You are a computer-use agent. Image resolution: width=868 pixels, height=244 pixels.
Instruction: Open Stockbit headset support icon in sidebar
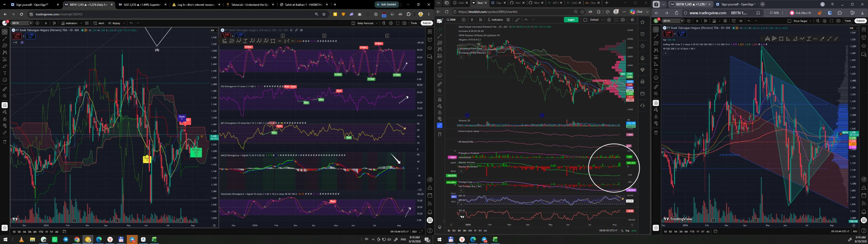(x=642, y=105)
